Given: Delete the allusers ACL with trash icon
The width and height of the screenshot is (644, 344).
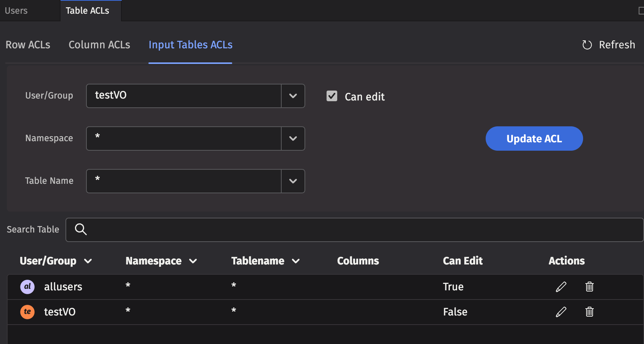Looking at the screenshot, I should (589, 287).
